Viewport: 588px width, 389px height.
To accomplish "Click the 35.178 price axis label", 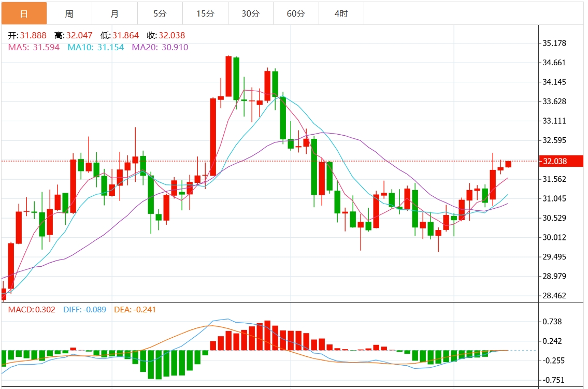I will (x=554, y=43).
